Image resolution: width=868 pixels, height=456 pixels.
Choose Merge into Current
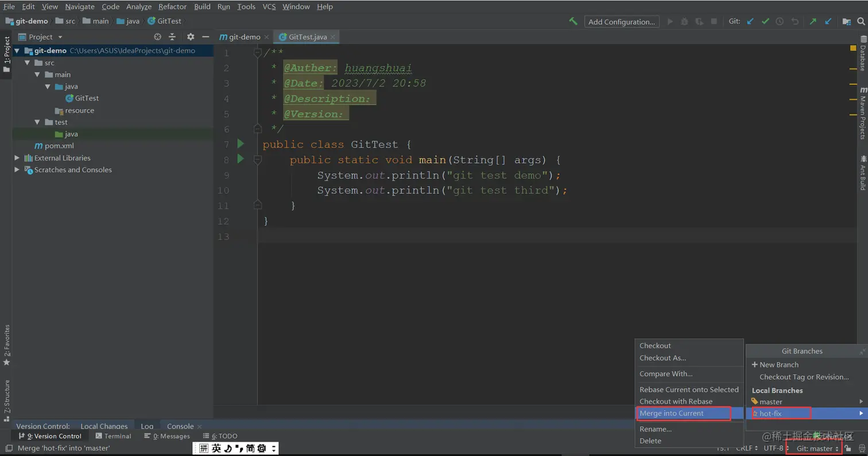coord(689,413)
